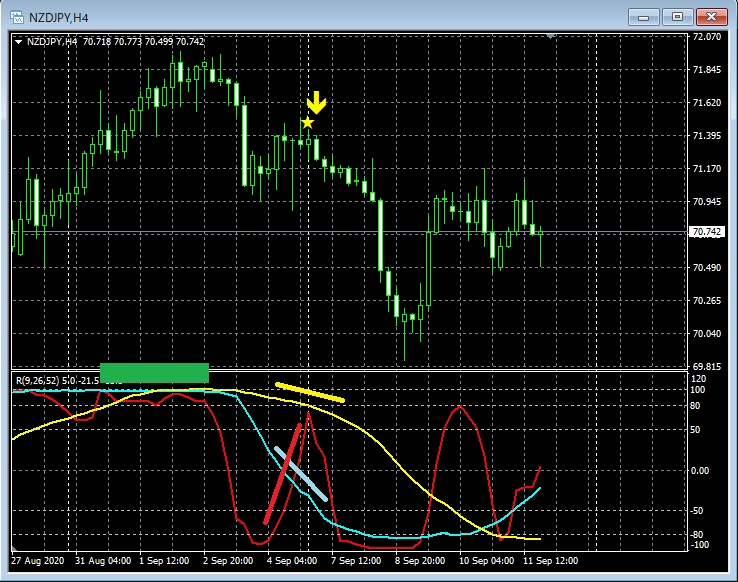Image resolution: width=738 pixels, height=582 pixels.
Task: Click the 69.815 price scale label
Action: click(x=706, y=367)
